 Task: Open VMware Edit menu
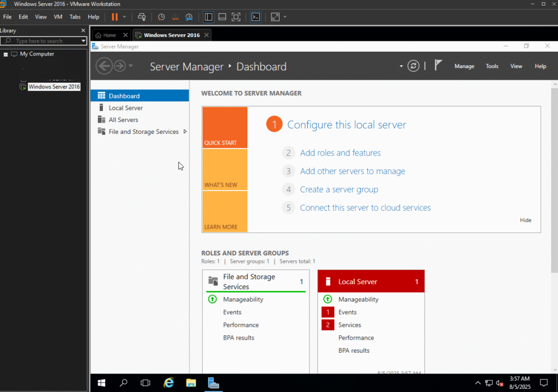pyautogui.click(x=23, y=17)
